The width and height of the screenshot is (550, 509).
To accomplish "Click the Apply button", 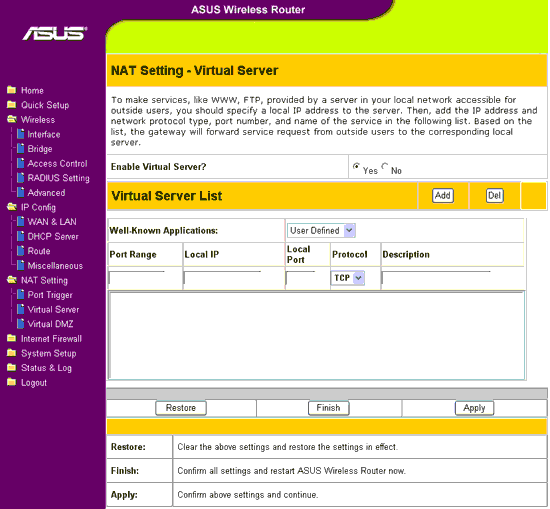I will click(474, 408).
